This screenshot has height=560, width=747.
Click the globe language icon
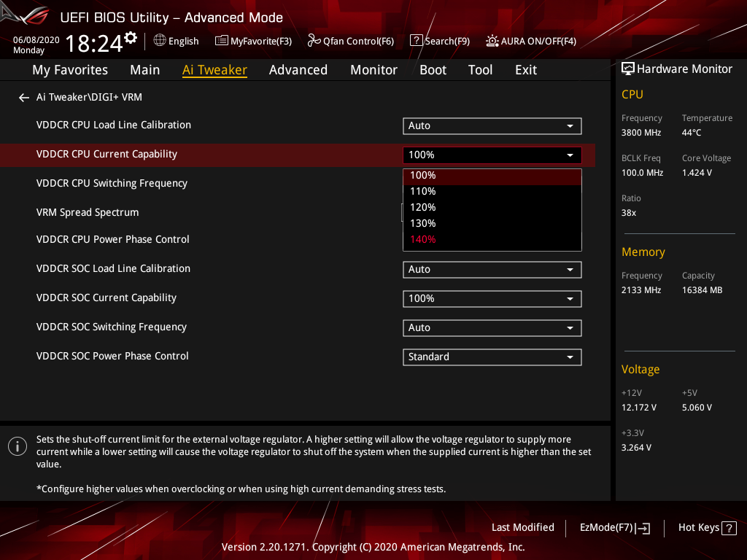click(x=160, y=41)
